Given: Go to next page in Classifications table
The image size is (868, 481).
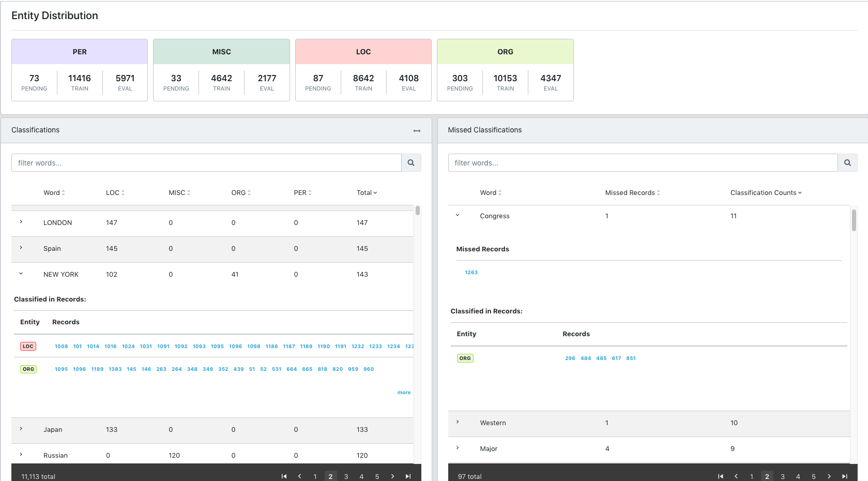Looking at the screenshot, I should click(392, 476).
